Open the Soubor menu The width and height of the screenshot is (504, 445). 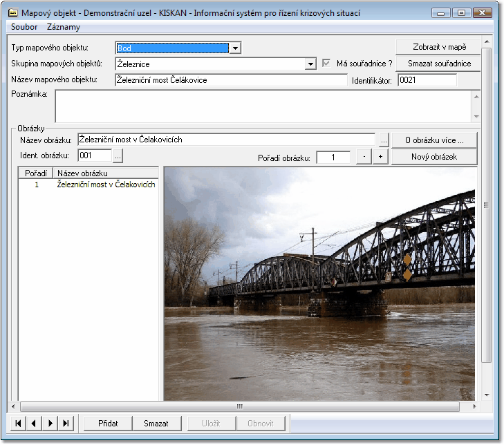click(x=24, y=27)
